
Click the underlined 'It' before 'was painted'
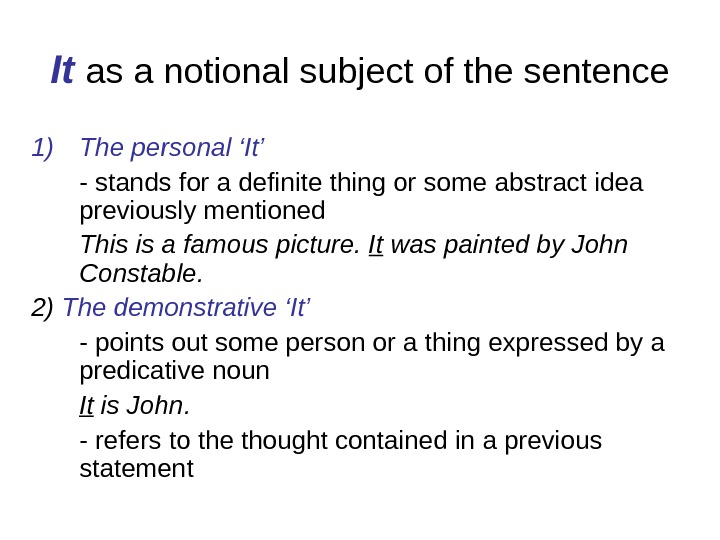(376, 245)
